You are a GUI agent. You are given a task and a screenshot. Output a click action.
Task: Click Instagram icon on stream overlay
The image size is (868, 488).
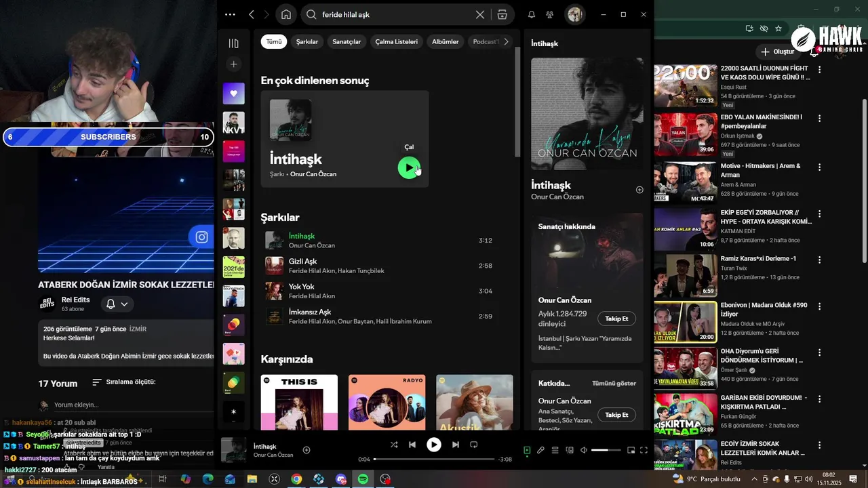click(x=201, y=237)
